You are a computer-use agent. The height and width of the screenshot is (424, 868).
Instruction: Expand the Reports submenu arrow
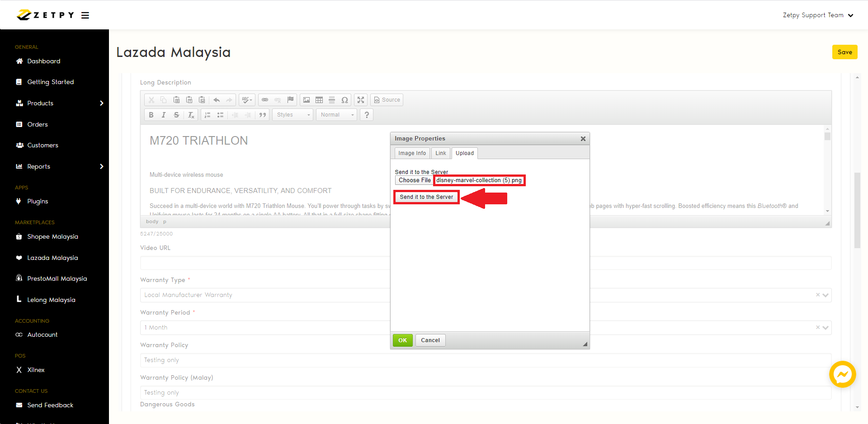(102, 166)
